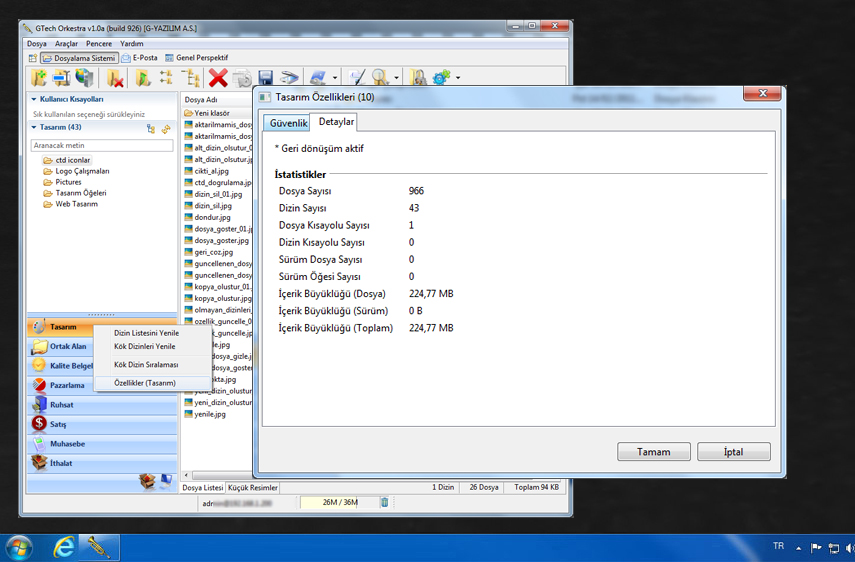Screen dimensions: 855x562
Task: Click the red X delete toolbar icon
Action: click(217, 78)
